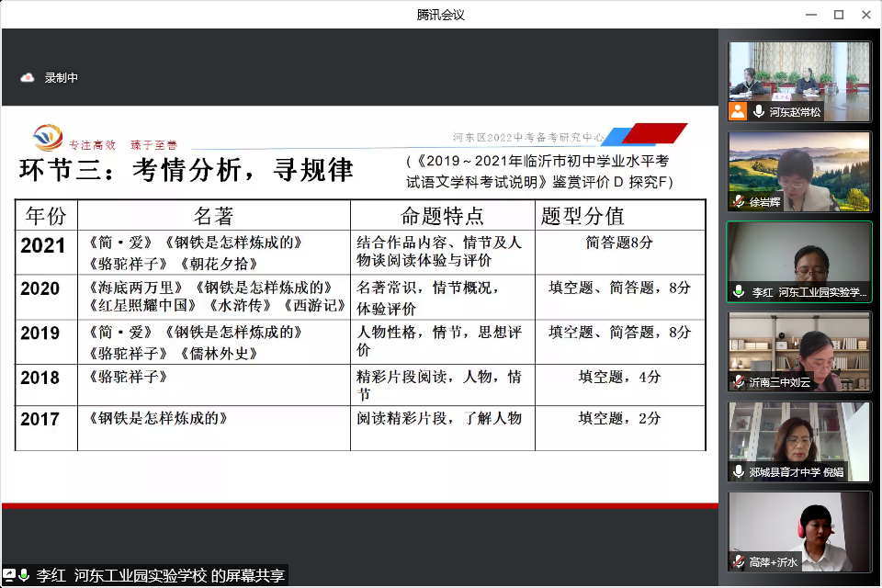Click the microphone icon beside 河东赵常松
Viewport: 882px width, 588px height.
pyautogui.click(x=759, y=111)
